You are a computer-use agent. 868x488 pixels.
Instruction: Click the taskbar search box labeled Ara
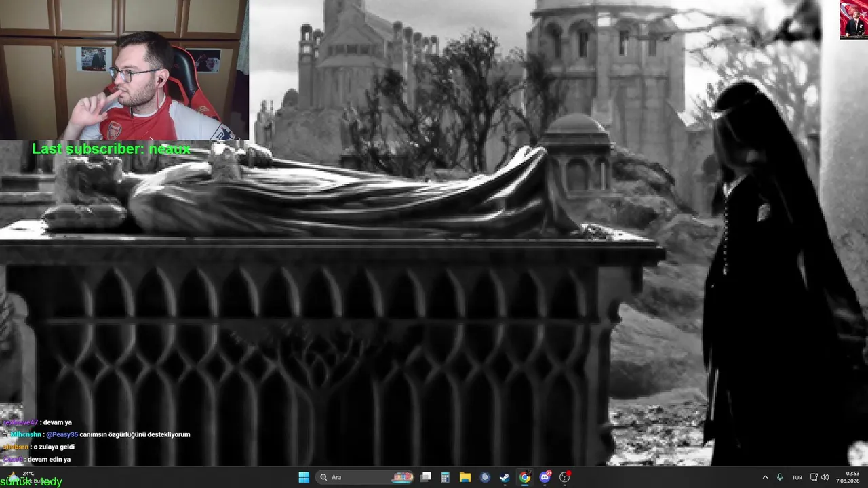coord(366,477)
